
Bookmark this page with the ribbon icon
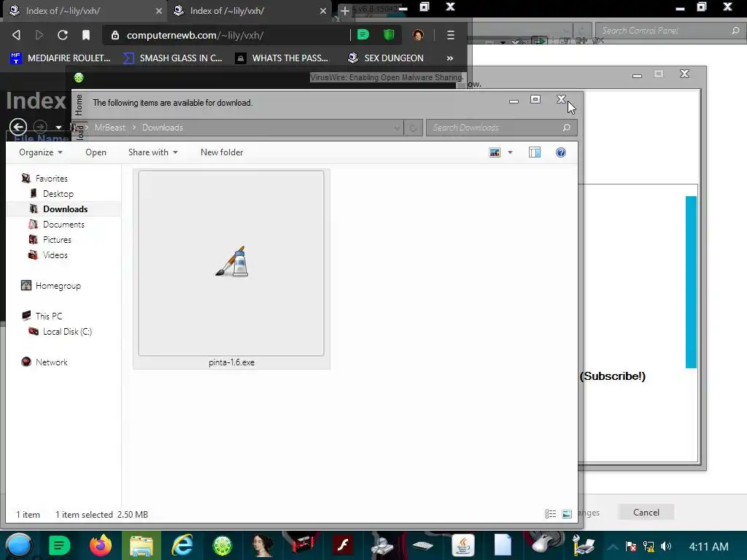(86, 35)
